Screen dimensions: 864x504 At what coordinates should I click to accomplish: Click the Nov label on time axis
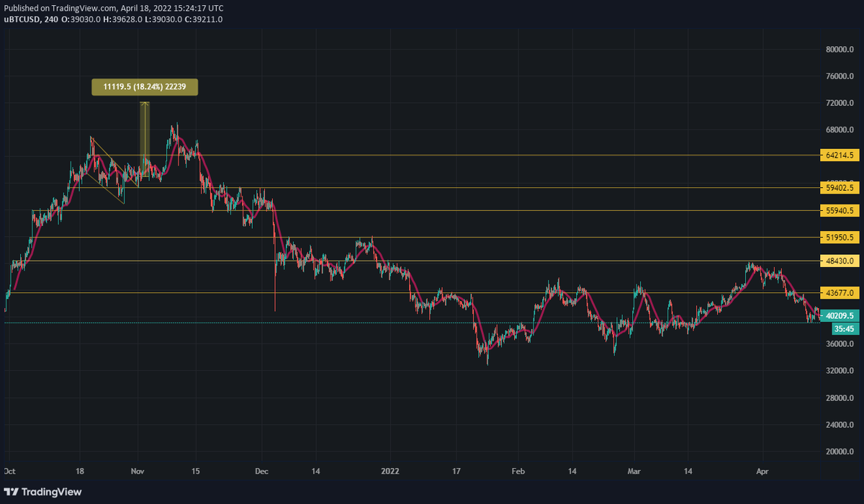coord(139,471)
